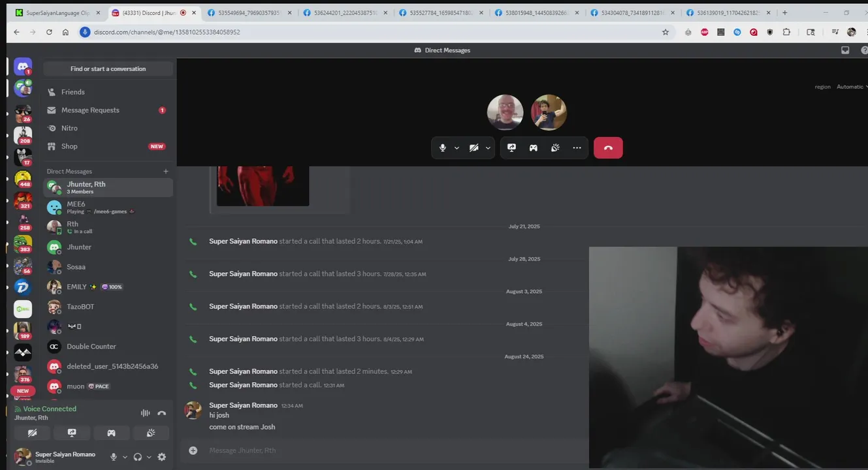Focus the Message Jhunter, Rth input box
Image resolution: width=868 pixels, height=470 pixels.
pos(392,450)
